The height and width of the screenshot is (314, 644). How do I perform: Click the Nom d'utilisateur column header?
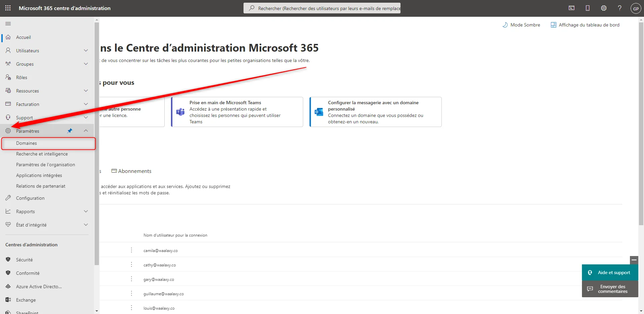click(x=175, y=235)
